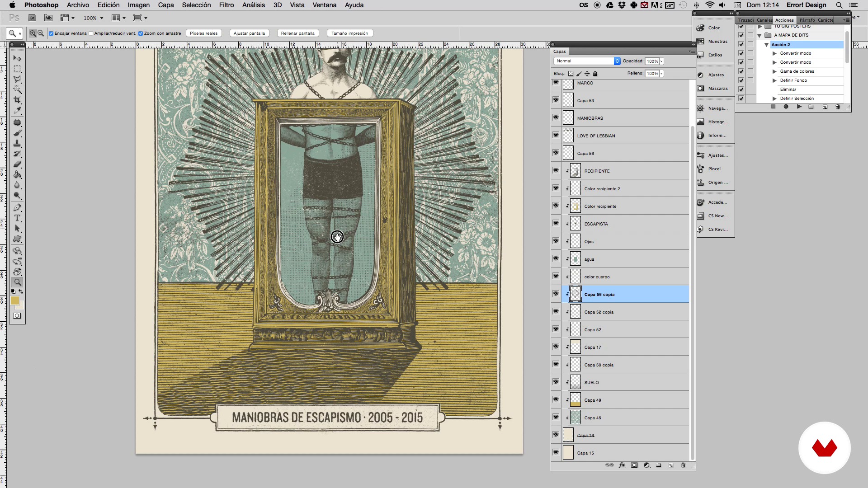Expand the Gama de colores step
The height and width of the screenshot is (488, 868).
(x=774, y=71)
